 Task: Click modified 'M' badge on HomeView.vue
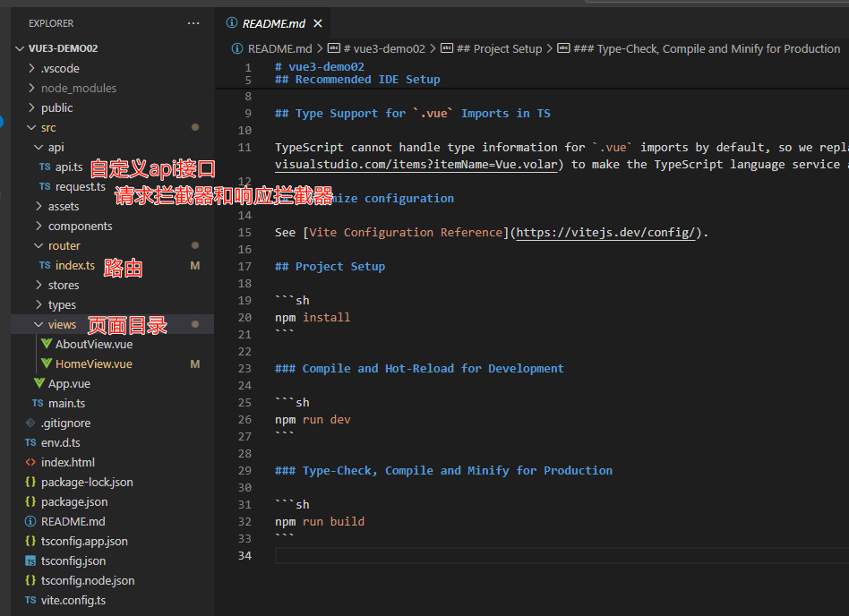pyautogui.click(x=195, y=364)
